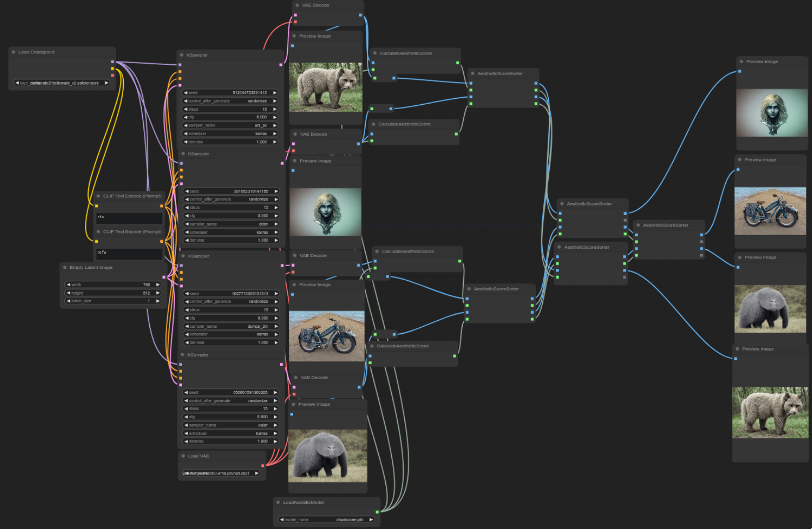The image size is (812, 529).
Task: Open scheduler karras combo in uni_pc KSampler
Action: coord(231,134)
